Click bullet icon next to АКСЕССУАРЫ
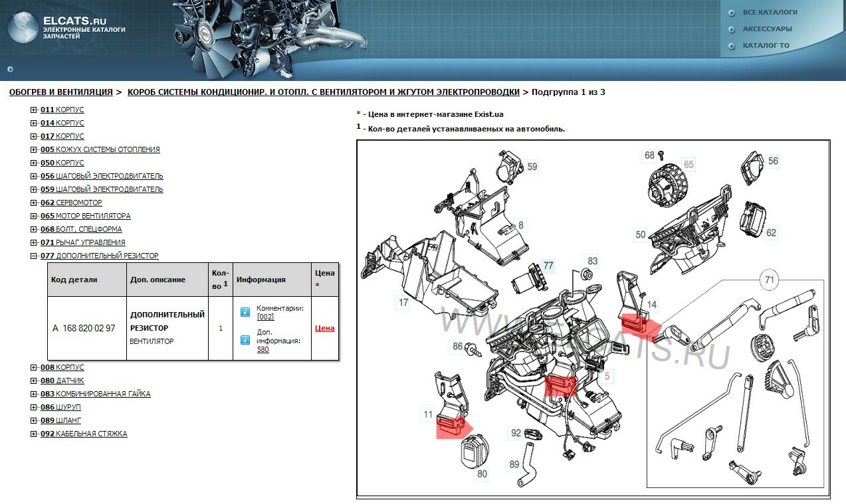Viewport: 846px width, 504px height. 731,30
